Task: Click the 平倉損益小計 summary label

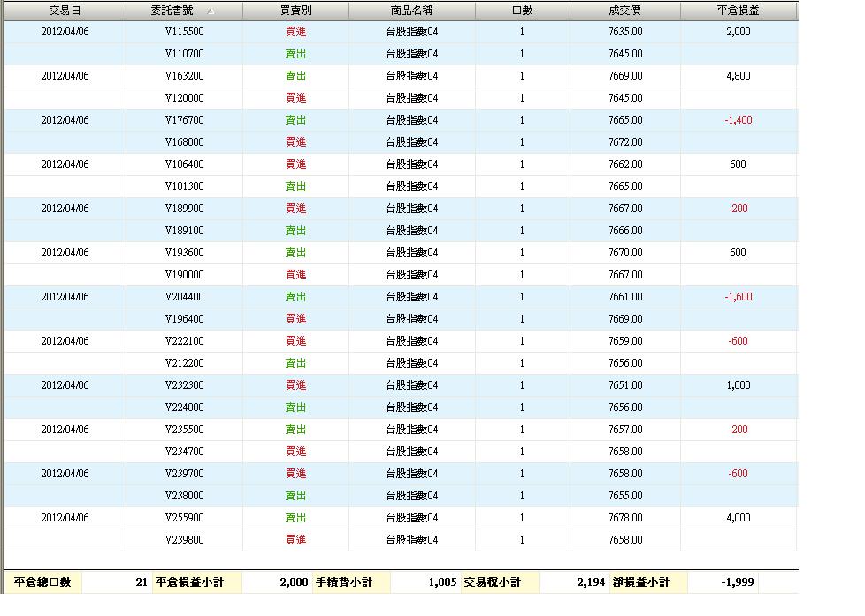Action: pyautogui.click(x=189, y=582)
